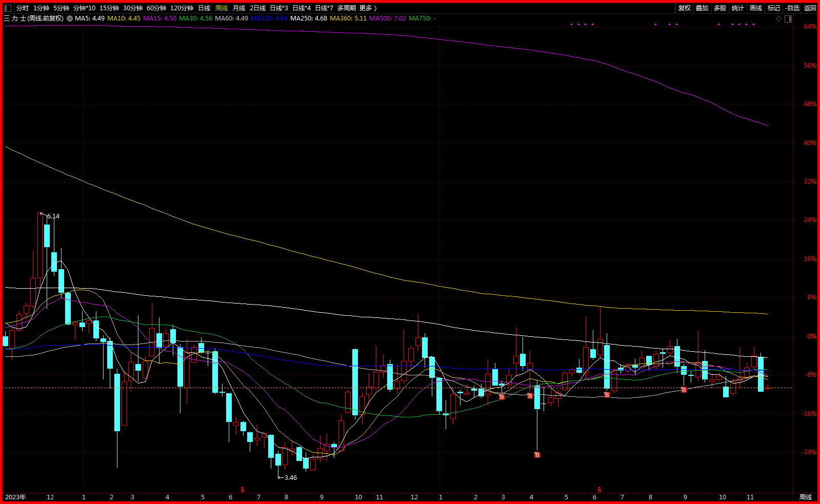Screen dimensions: 820x504
Task: Click the MA120: 4.54 indicator label
Action: click(269, 18)
